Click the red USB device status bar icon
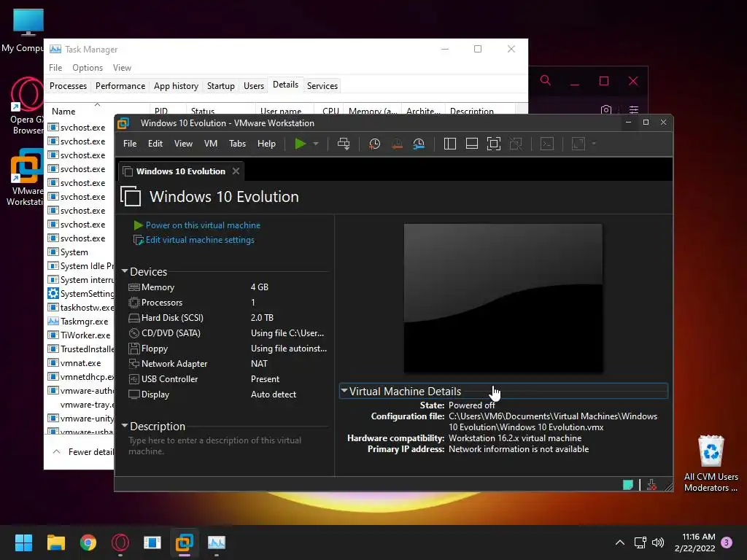 [651, 485]
